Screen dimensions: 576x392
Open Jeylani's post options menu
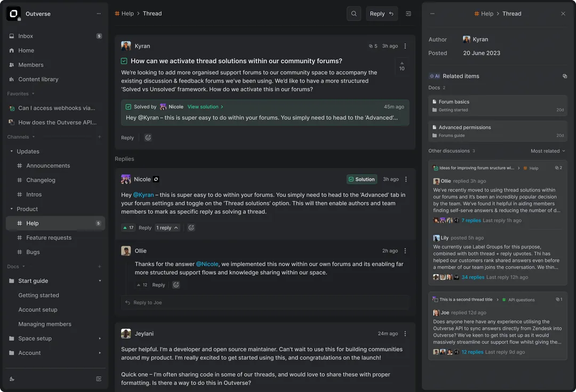405,333
